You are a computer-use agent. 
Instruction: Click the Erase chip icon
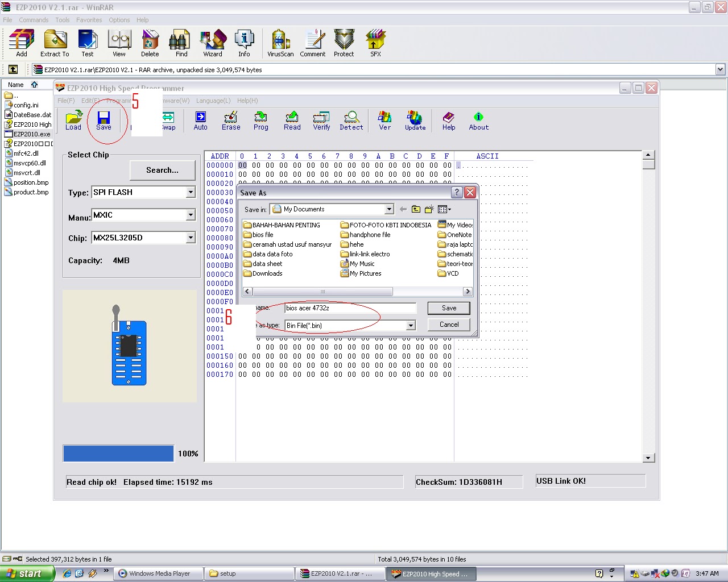[x=231, y=120]
